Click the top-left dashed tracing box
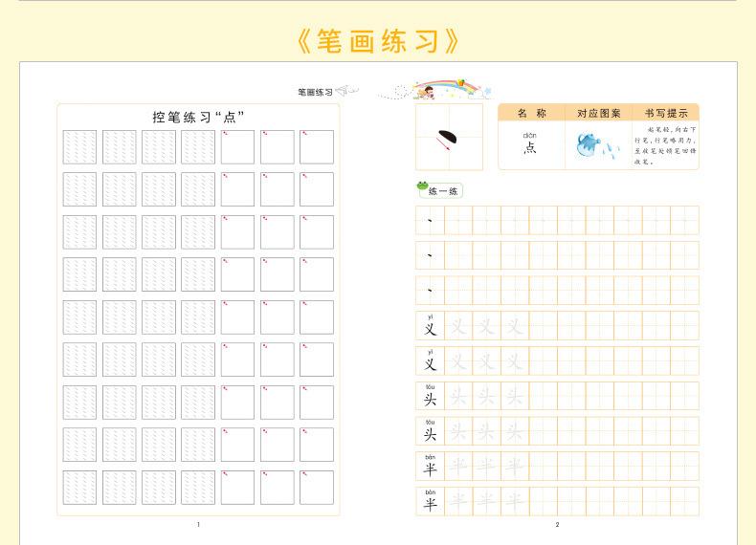 [79, 147]
